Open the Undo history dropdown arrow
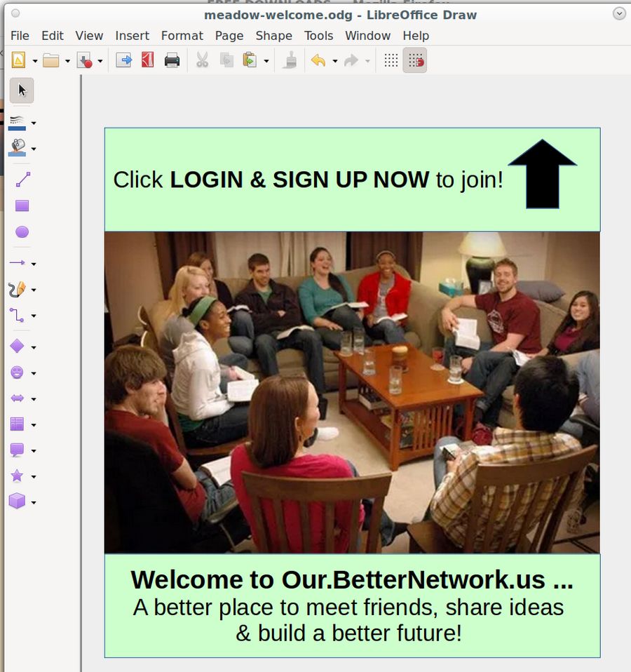Screen dimensions: 631x672 (334, 61)
